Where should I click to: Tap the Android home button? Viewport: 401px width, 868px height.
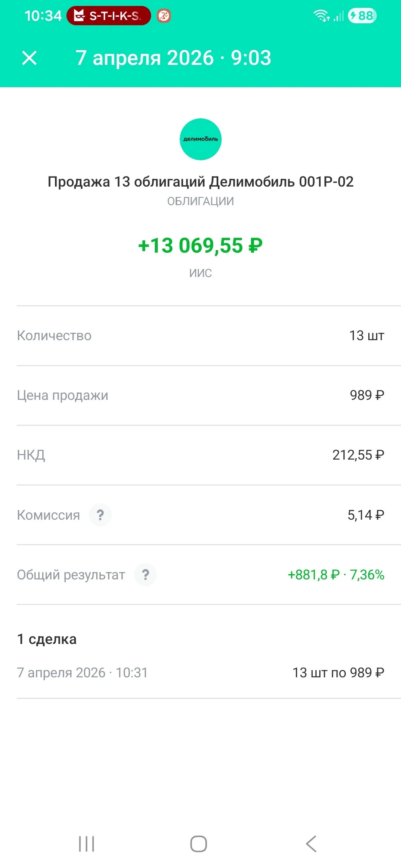[x=199, y=844]
